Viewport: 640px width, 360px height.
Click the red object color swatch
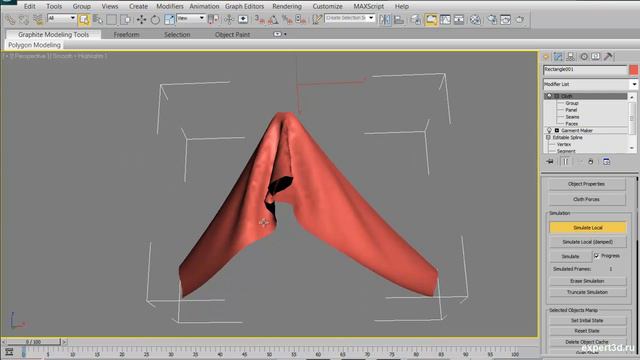click(x=633, y=70)
